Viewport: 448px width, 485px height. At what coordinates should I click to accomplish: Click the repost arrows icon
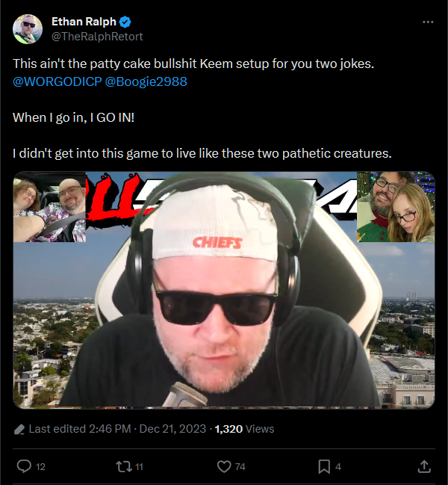click(124, 466)
